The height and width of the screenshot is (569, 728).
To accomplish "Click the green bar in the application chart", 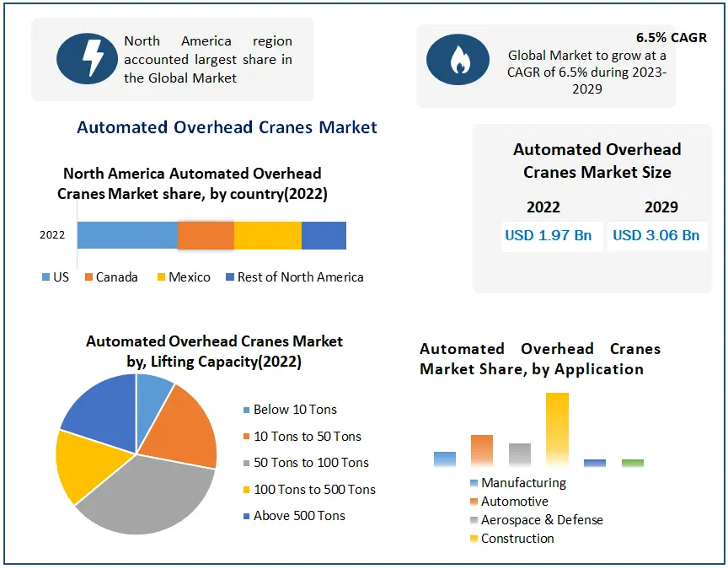I will pyautogui.click(x=632, y=463).
